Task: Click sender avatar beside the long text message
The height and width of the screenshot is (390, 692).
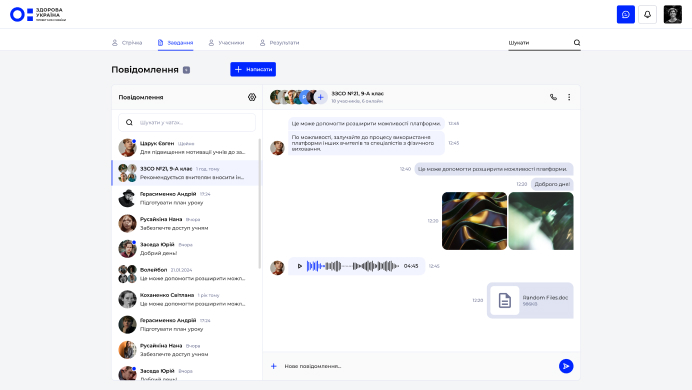Action: point(277,148)
